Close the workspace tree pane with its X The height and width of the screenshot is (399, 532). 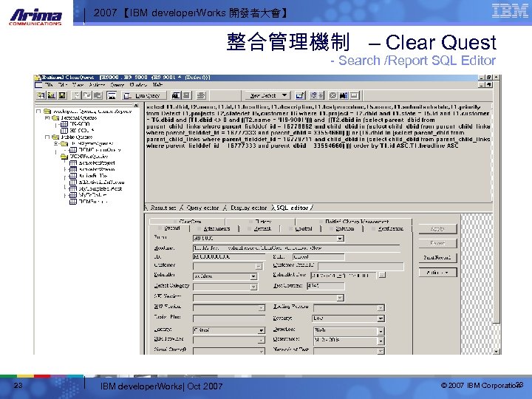(x=136, y=106)
